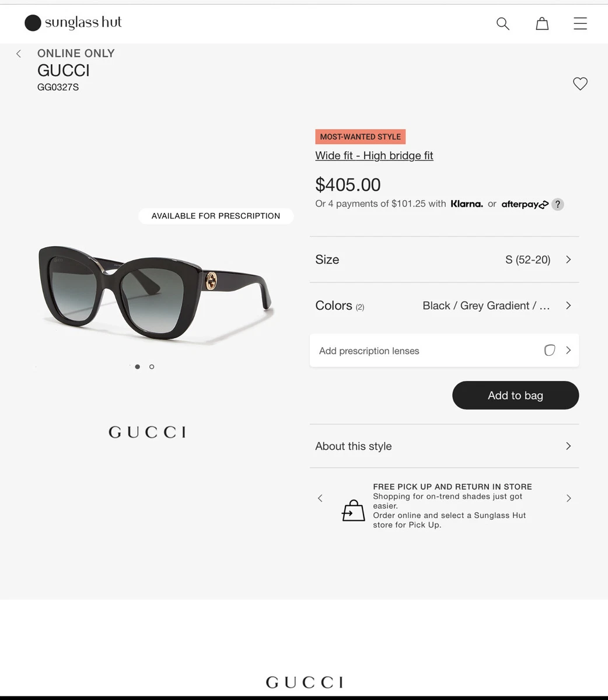Image resolution: width=608 pixels, height=700 pixels.
Task: Expand the About this style section
Action: click(x=444, y=446)
